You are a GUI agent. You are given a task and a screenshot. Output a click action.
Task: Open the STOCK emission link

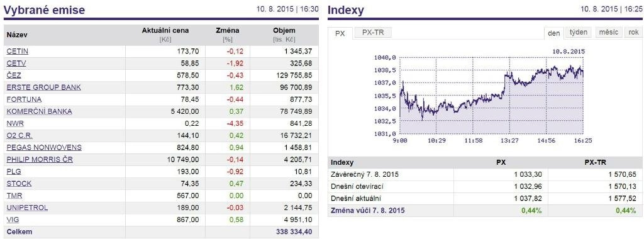[x=19, y=184]
